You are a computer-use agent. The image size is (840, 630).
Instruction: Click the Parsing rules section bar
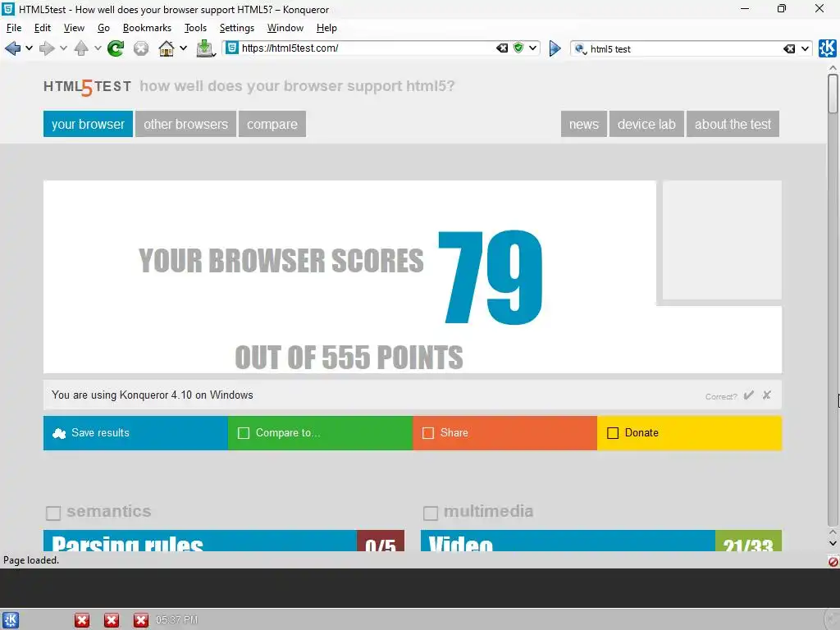click(224, 541)
